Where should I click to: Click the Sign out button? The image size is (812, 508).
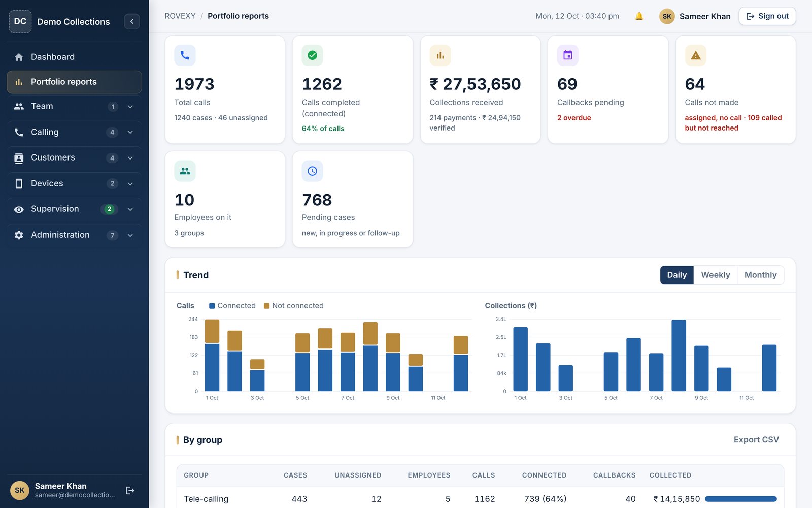click(x=767, y=16)
